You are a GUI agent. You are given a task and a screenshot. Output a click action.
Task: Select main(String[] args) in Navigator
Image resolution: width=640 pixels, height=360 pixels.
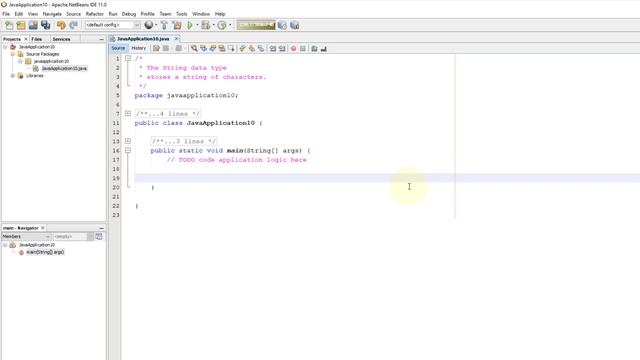point(45,252)
